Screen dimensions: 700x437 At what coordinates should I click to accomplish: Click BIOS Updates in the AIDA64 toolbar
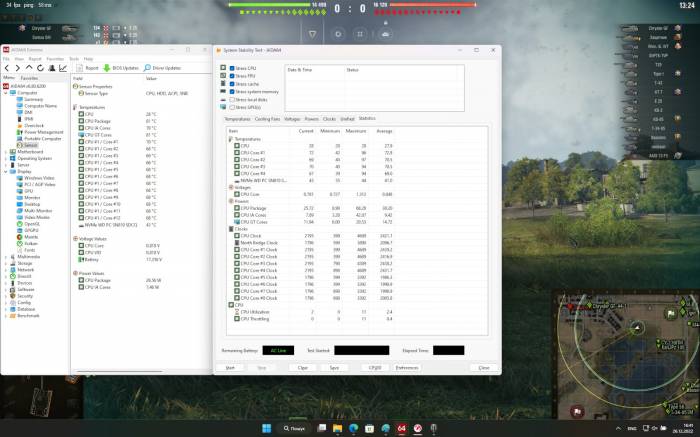point(121,68)
